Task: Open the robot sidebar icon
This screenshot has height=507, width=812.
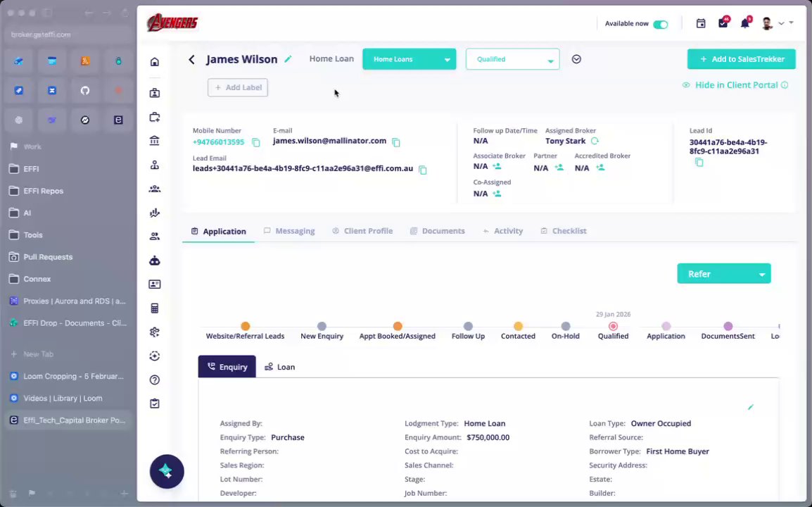Action: [x=154, y=261]
